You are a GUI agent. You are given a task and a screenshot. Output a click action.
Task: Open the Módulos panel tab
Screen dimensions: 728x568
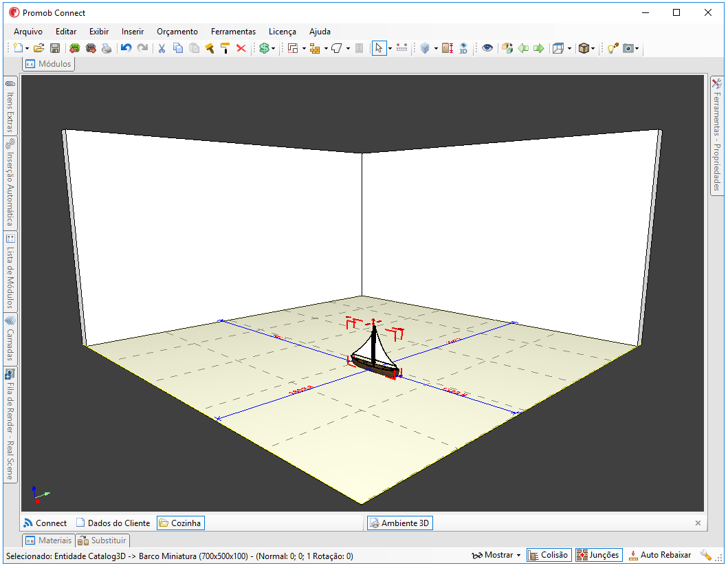coord(48,64)
